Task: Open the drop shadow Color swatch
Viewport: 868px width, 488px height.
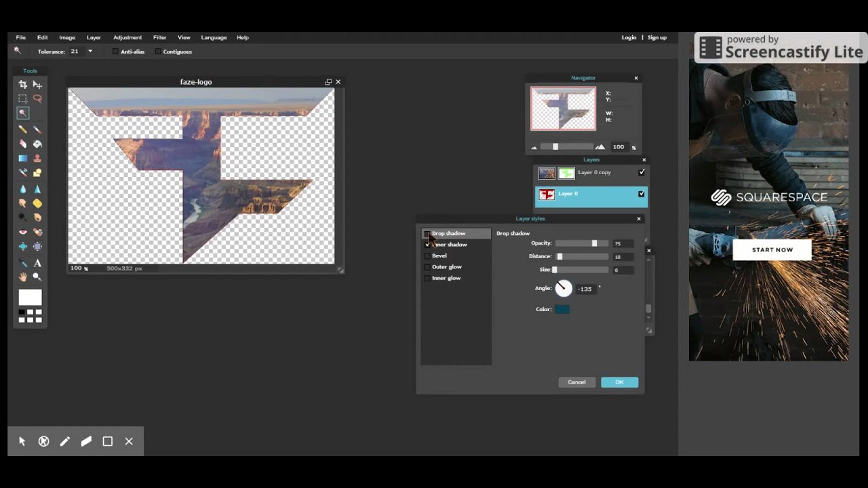Action: pos(562,310)
